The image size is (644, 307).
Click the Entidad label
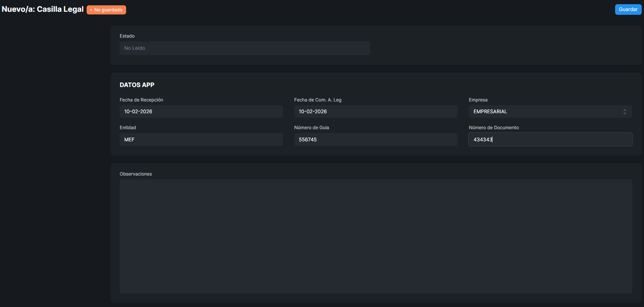tap(128, 128)
